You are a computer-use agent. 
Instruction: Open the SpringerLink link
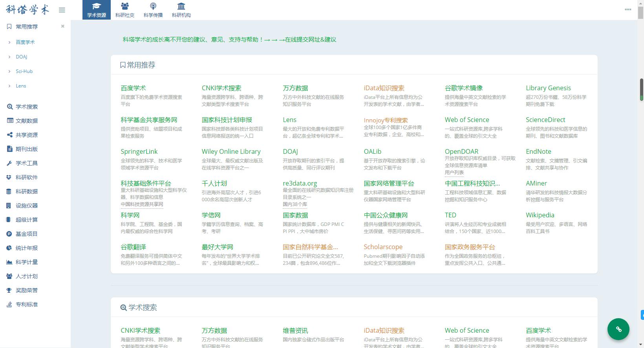pyautogui.click(x=139, y=152)
